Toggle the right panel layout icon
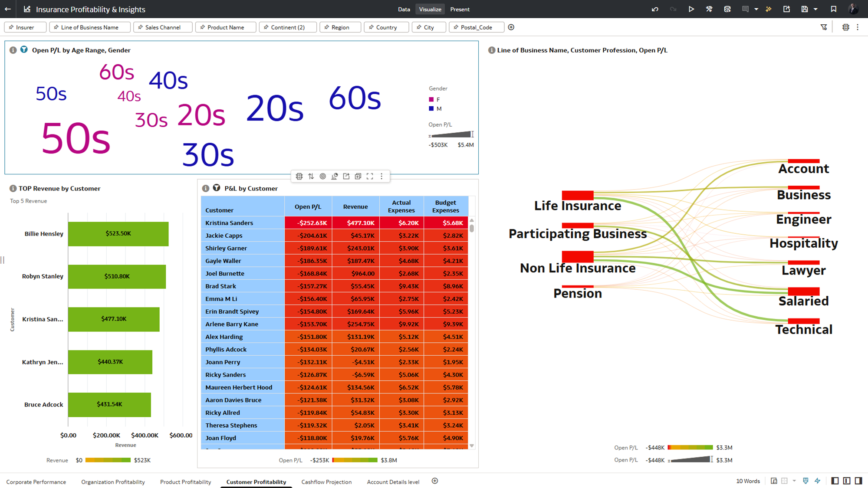The width and height of the screenshot is (868, 488). click(858, 481)
